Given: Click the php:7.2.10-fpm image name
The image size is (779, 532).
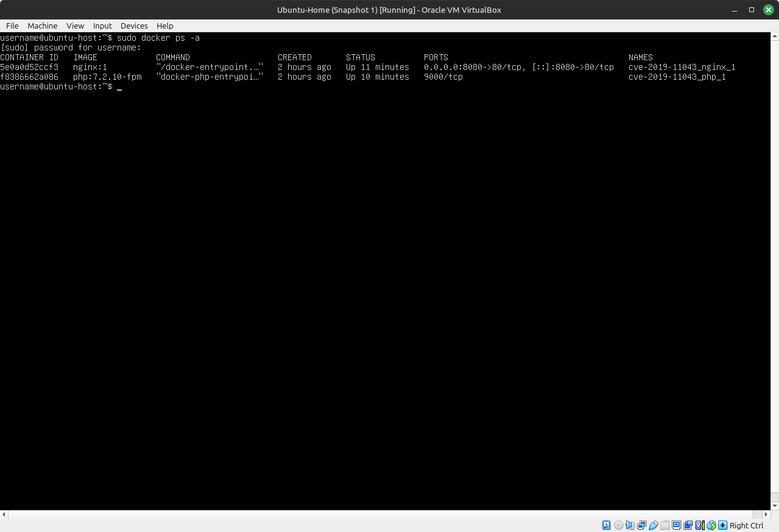Looking at the screenshot, I should click(x=107, y=77).
